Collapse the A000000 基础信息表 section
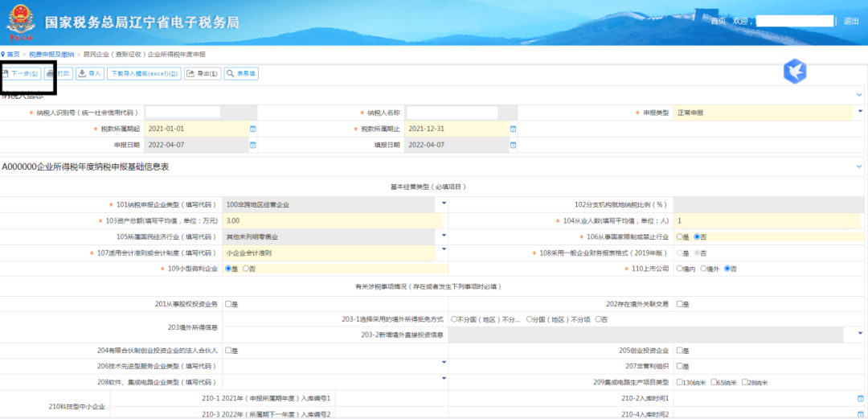Image resolution: width=868 pixels, height=419 pixels. (858, 166)
